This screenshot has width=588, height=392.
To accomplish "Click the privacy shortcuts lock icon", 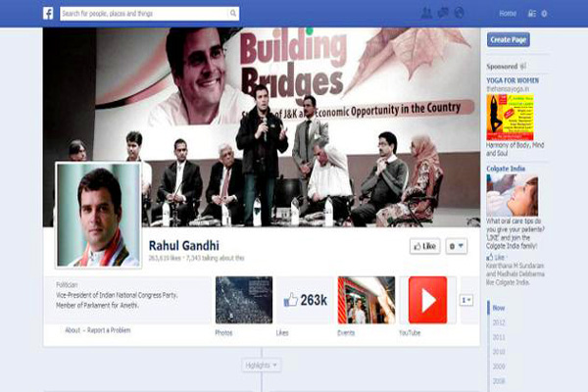I will 532,14.
